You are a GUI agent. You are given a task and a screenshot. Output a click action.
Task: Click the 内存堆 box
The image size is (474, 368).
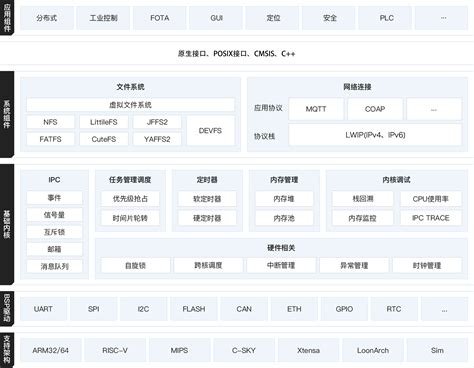click(x=284, y=199)
